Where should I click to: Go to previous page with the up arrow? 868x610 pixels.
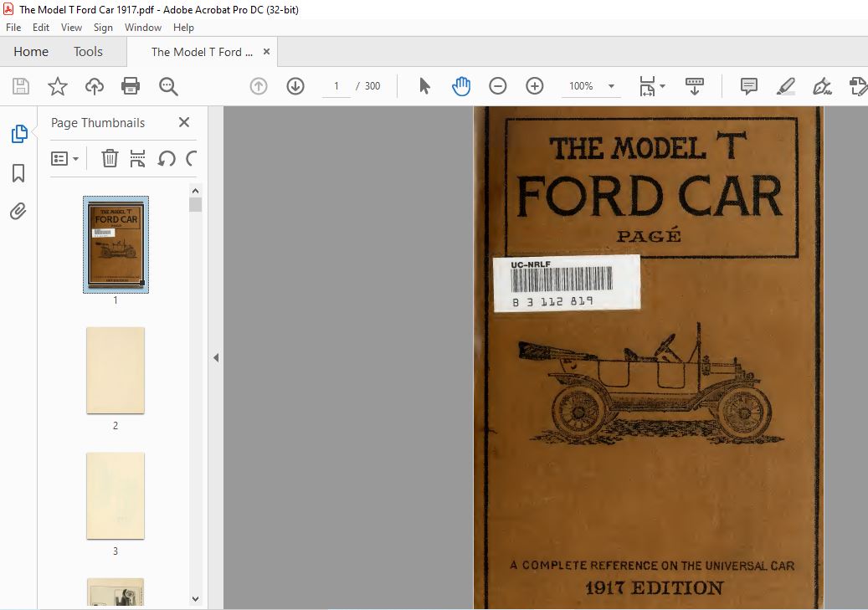pyautogui.click(x=259, y=86)
